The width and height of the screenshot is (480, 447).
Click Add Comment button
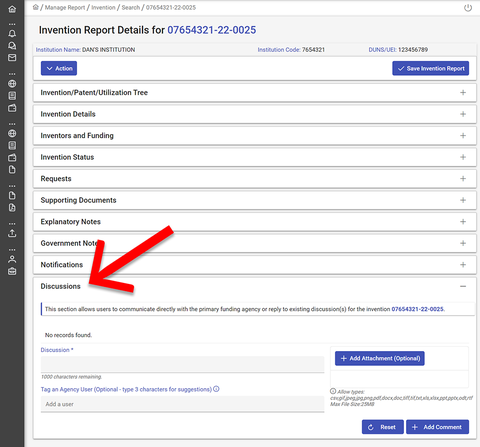point(437,427)
